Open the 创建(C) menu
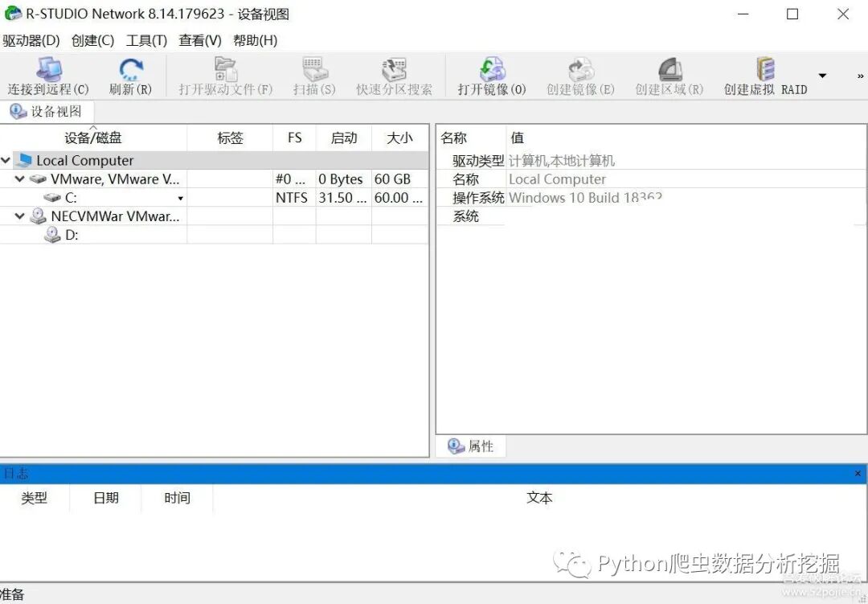 click(92, 40)
